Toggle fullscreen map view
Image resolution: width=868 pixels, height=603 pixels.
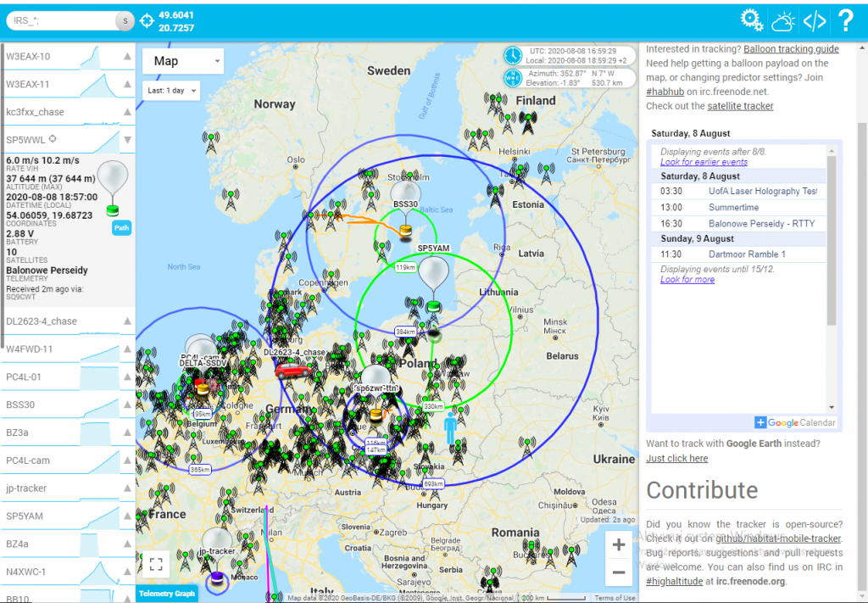pos(155,563)
